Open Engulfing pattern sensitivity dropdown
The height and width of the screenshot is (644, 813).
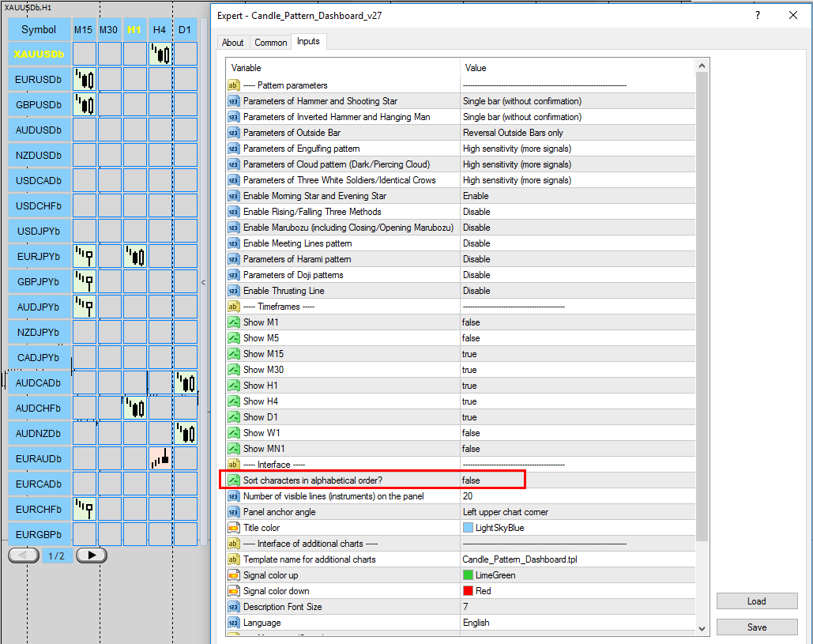(x=577, y=149)
